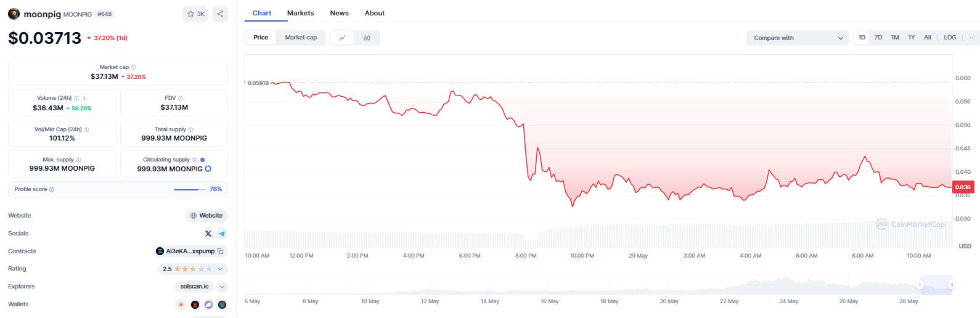Expand the 2.5 star Rating dropdown

[220, 269]
